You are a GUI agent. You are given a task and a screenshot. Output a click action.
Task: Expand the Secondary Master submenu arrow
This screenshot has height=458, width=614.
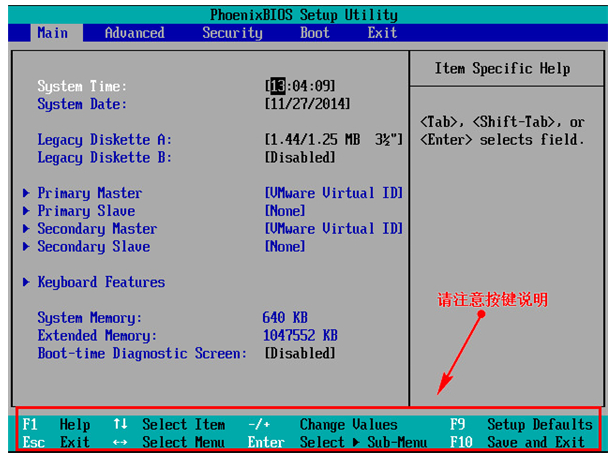tap(26, 229)
